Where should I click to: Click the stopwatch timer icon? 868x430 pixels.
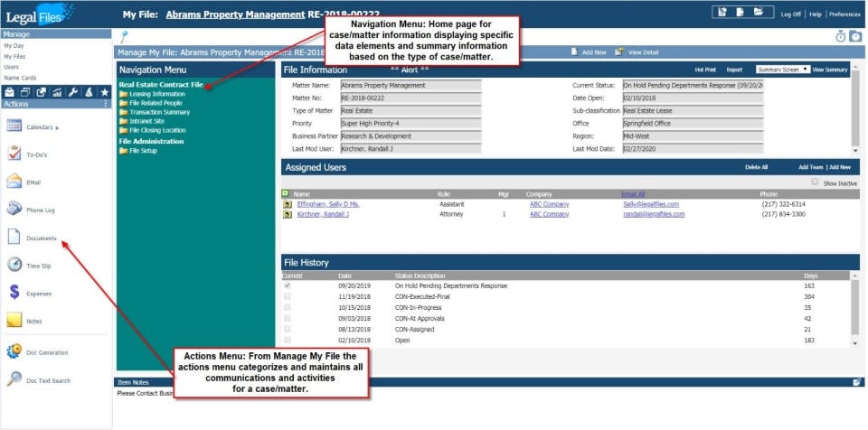[840, 36]
